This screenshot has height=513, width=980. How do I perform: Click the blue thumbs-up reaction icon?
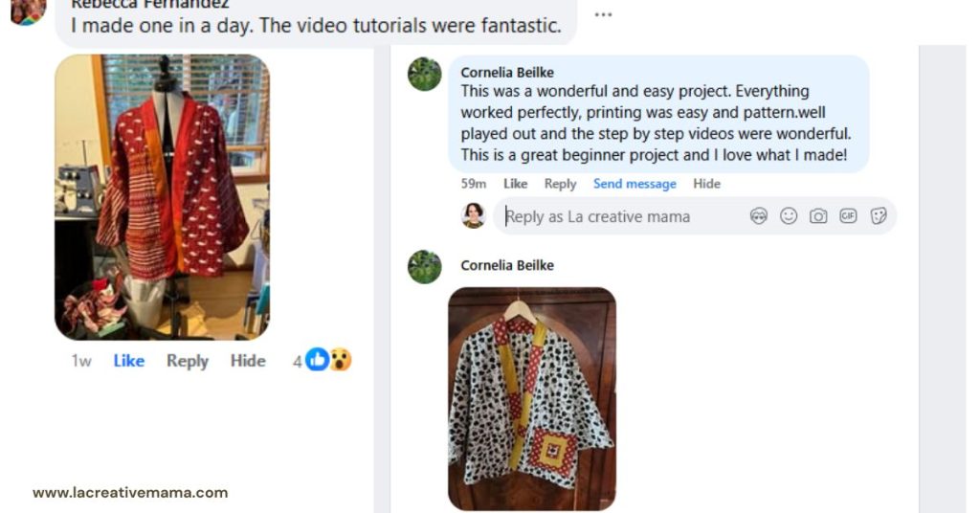click(318, 360)
